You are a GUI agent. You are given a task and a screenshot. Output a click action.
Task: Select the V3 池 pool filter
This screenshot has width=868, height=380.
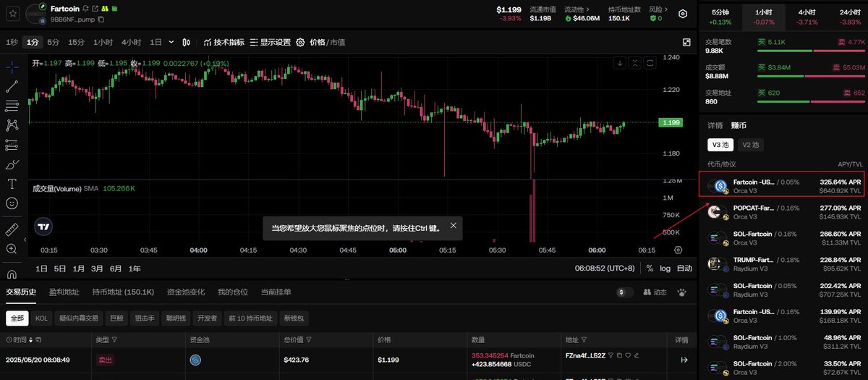pos(720,145)
